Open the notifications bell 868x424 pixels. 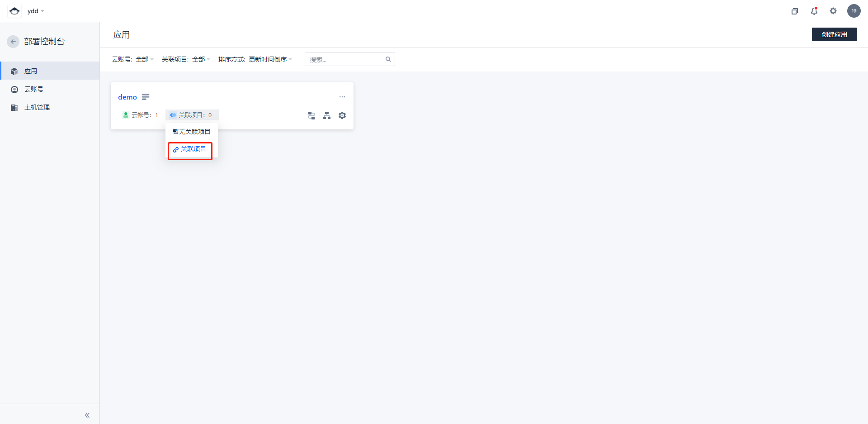pos(814,11)
